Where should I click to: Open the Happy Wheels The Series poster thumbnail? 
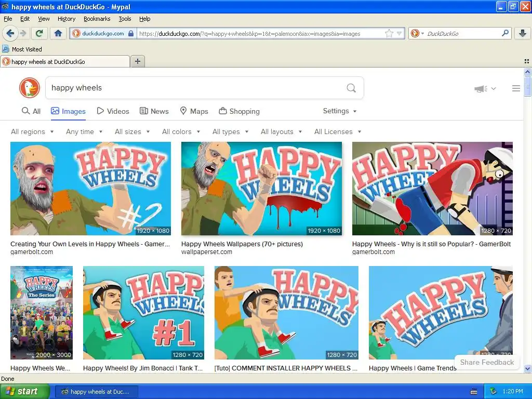[x=42, y=312]
